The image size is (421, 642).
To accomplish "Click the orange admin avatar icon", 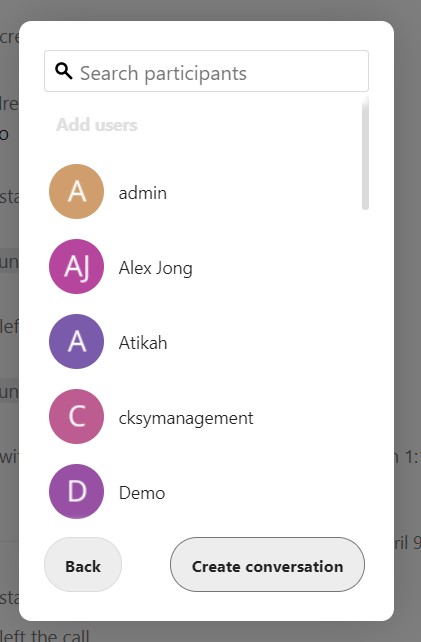I will point(77,192).
